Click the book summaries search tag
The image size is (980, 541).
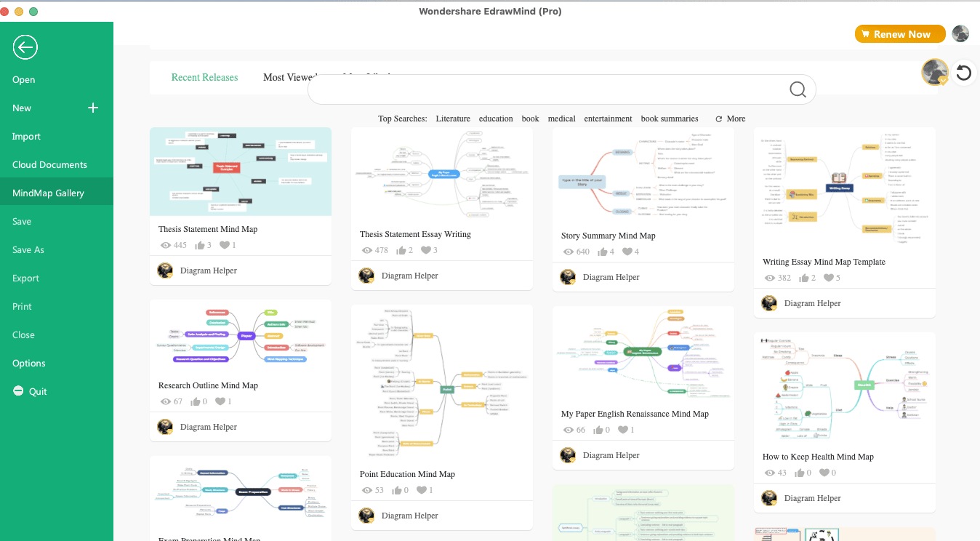click(669, 119)
